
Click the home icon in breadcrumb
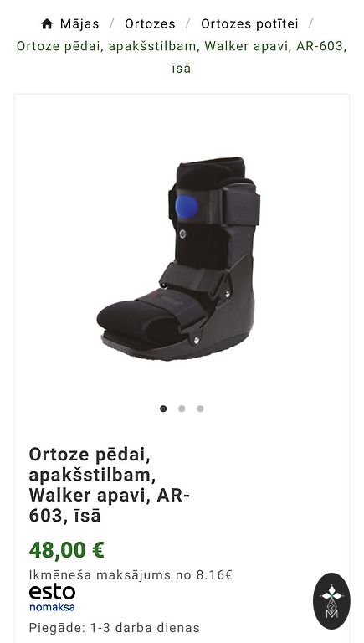[47, 24]
